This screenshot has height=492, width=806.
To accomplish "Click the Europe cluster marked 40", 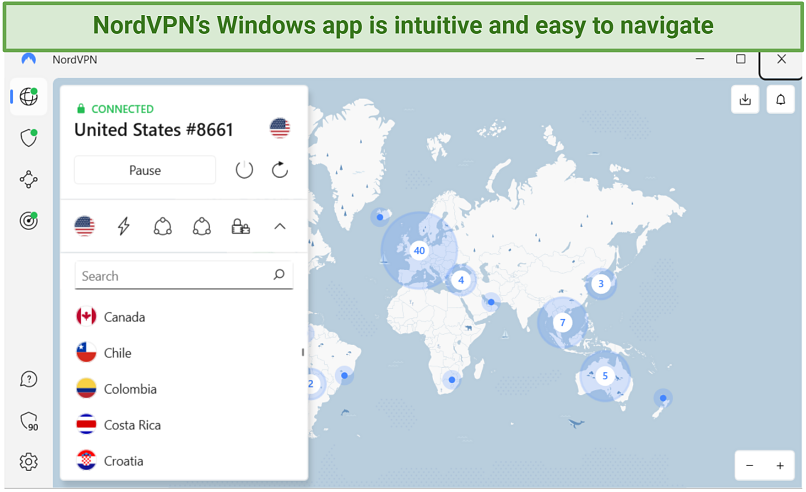I will pyautogui.click(x=419, y=250).
